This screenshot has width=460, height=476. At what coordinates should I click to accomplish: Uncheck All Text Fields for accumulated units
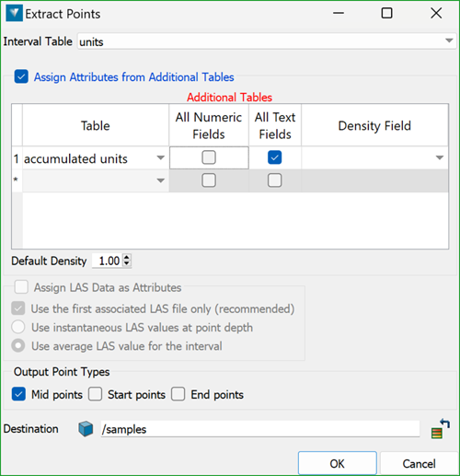point(274,157)
